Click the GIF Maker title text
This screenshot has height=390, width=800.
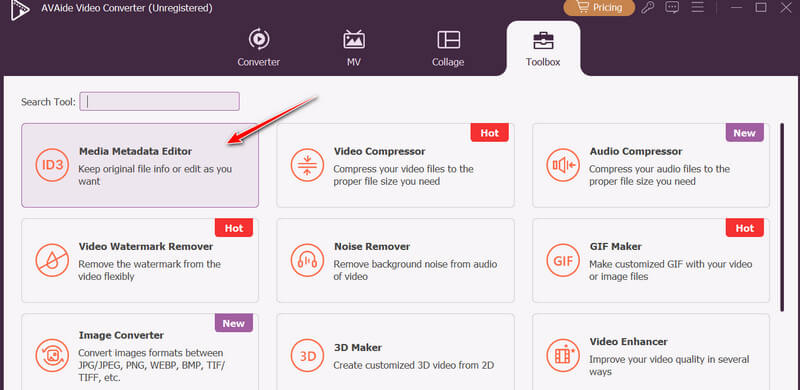[x=616, y=247]
